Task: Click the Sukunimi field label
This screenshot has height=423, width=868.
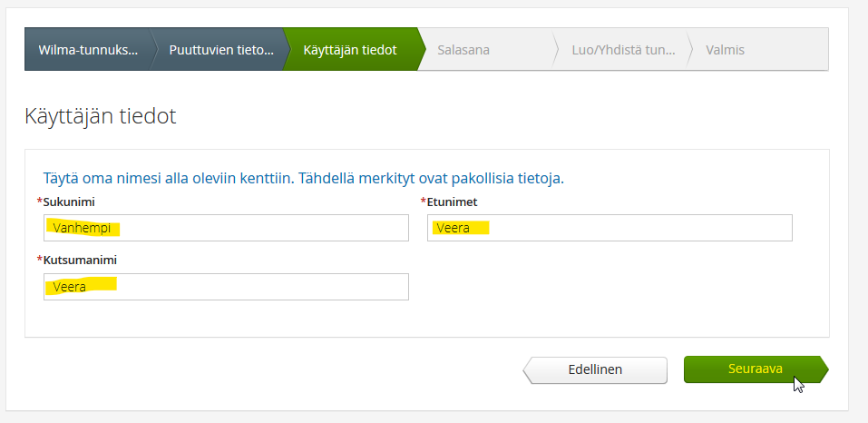Action: point(69,202)
